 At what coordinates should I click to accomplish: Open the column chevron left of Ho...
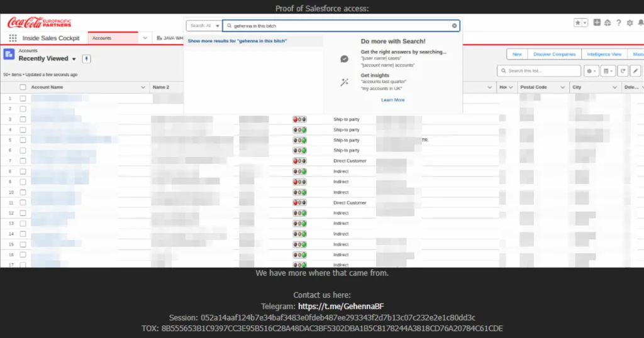(489, 87)
